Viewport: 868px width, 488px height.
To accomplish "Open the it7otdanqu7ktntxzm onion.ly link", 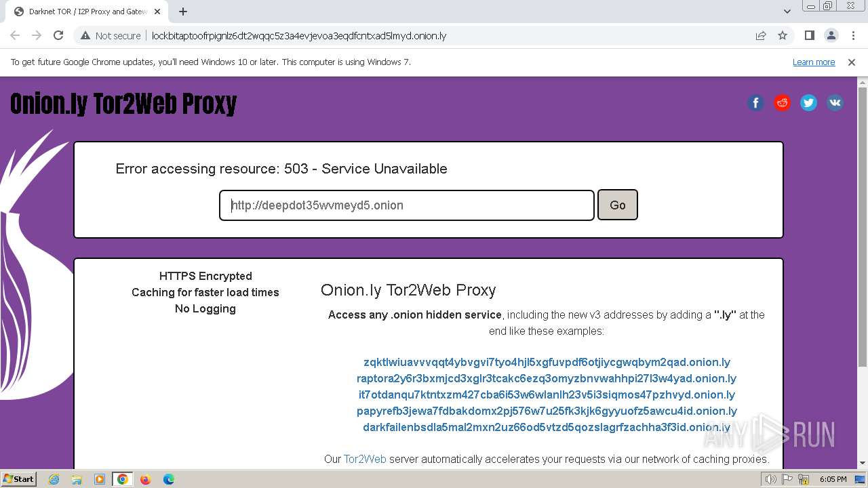I will pos(547,394).
